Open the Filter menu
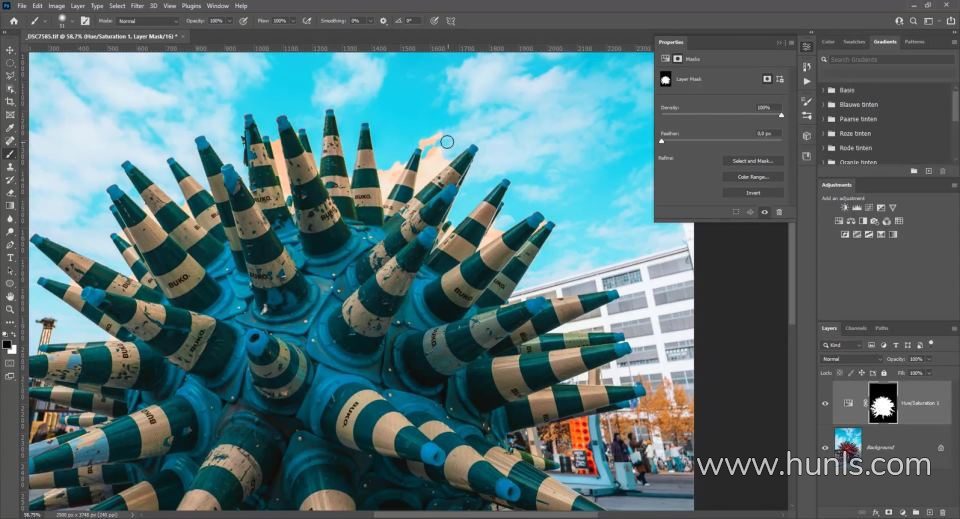Viewport: 960px width, 519px height. [137, 6]
